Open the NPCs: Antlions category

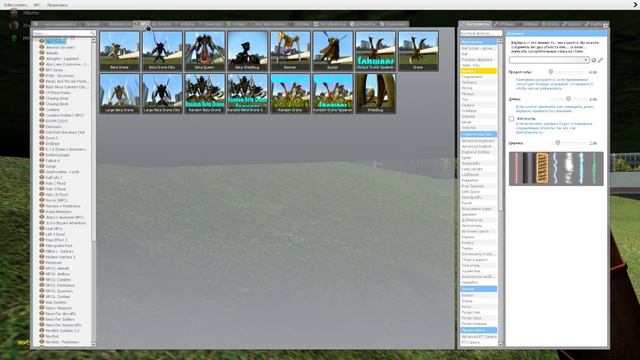pyautogui.click(x=58, y=274)
